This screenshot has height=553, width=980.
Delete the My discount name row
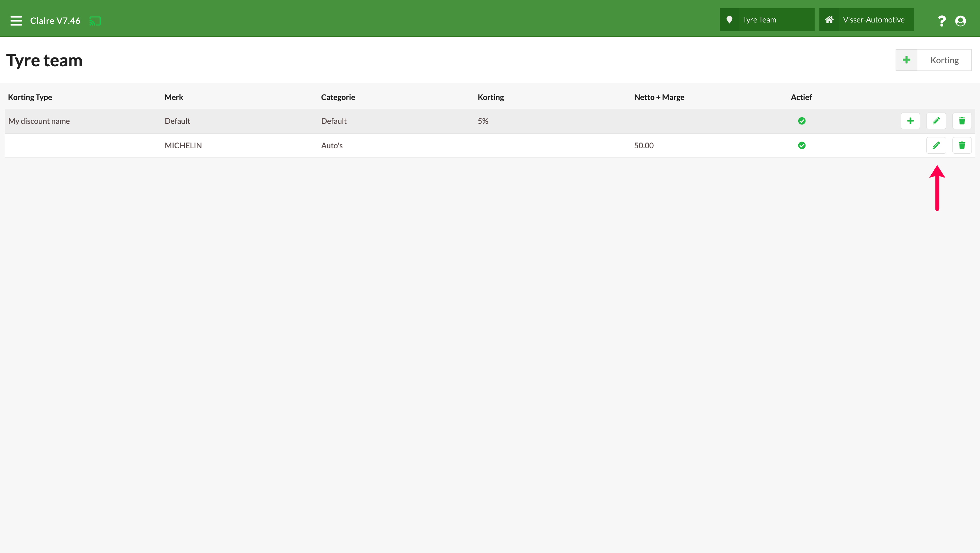[x=962, y=121]
